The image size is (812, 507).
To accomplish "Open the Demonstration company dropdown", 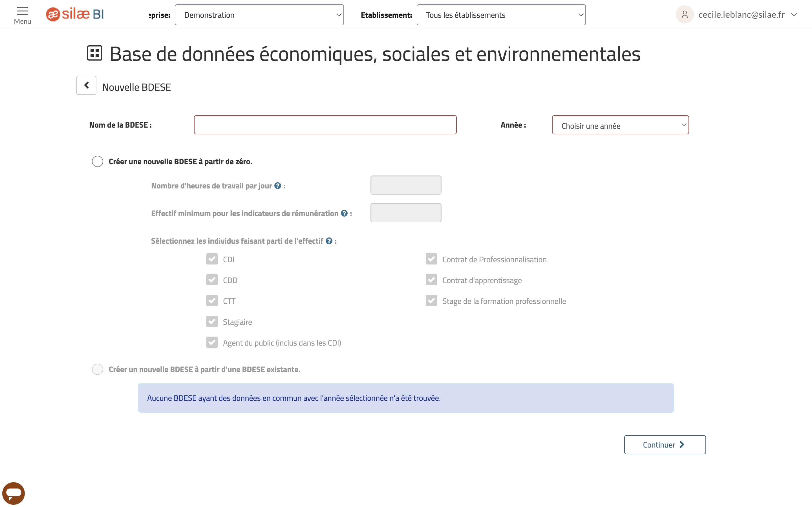I will 259,15.
